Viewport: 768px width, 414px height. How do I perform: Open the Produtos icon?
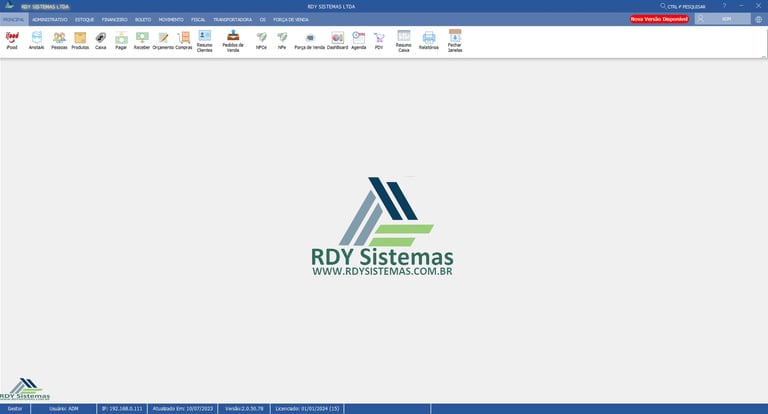(80, 40)
